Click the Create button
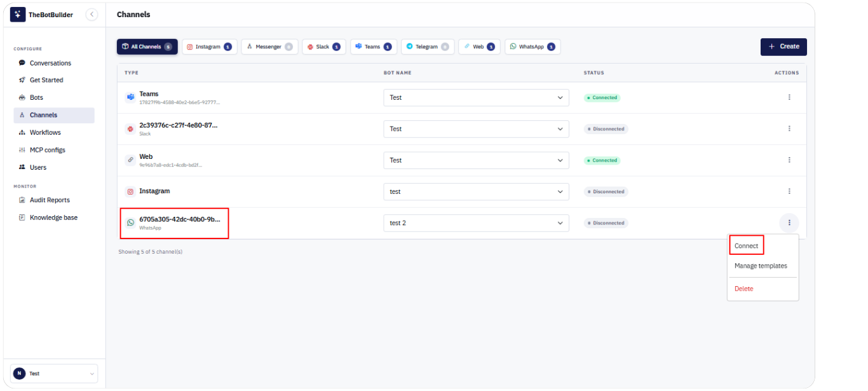The image size is (868, 391). [783, 46]
